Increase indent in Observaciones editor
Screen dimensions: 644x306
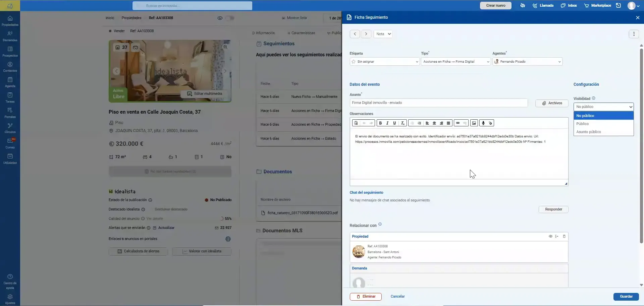pos(419,123)
